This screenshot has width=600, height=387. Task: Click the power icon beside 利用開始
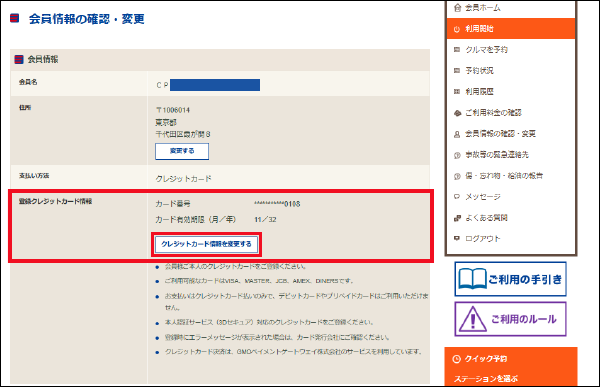coord(457,29)
